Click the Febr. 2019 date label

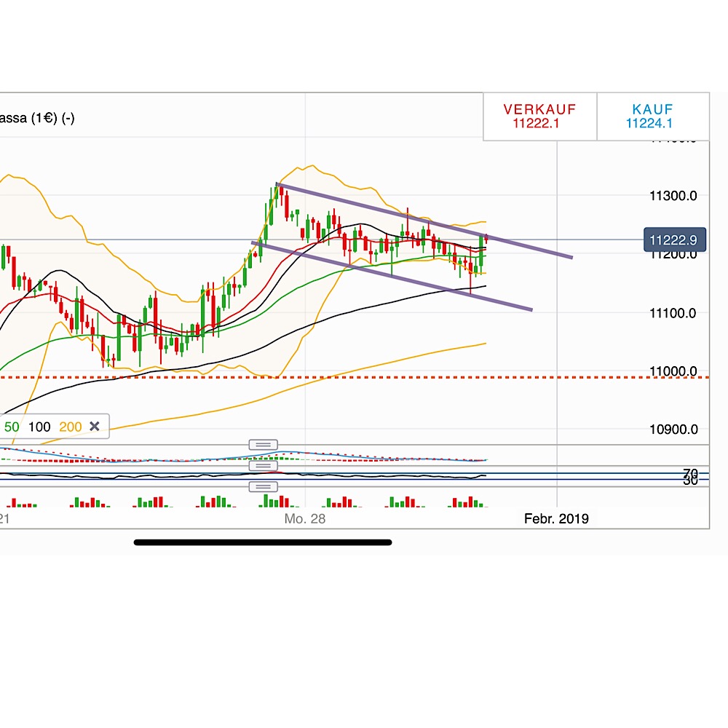(556, 518)
